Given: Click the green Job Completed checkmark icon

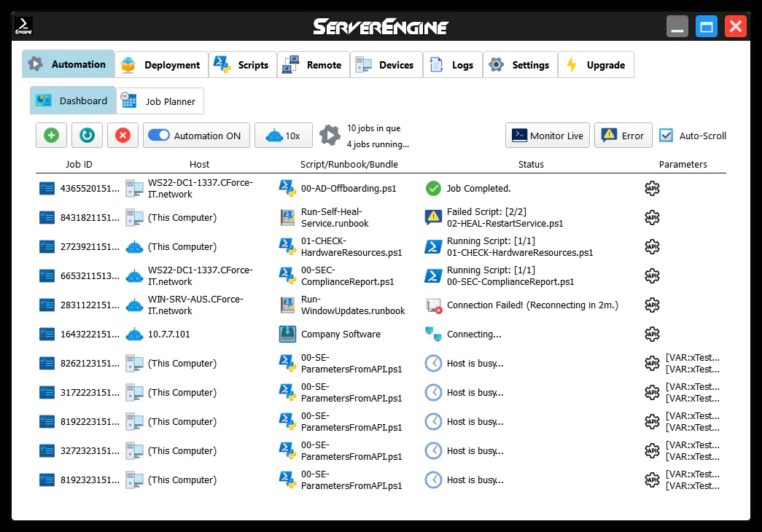Looking at the screenshot, I should click(433, 189).
